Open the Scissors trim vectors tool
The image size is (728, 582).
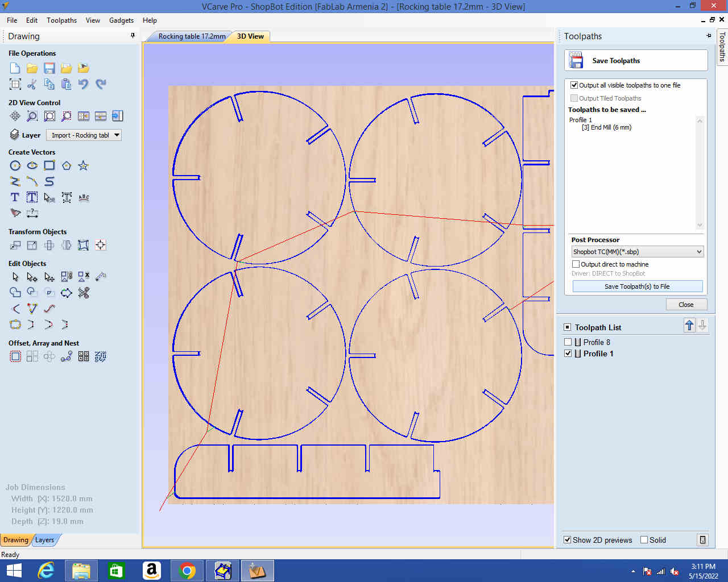84,293
